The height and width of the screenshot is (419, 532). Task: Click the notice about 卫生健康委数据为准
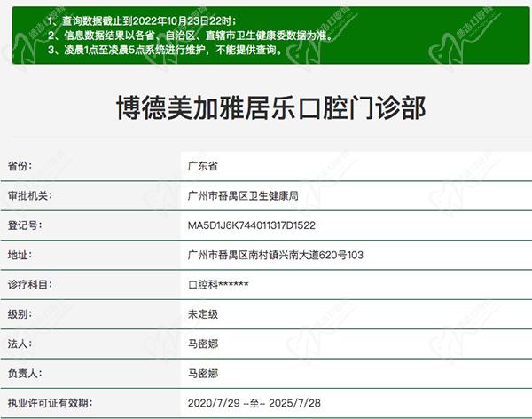pyautogui.click(x=191, y=36)
